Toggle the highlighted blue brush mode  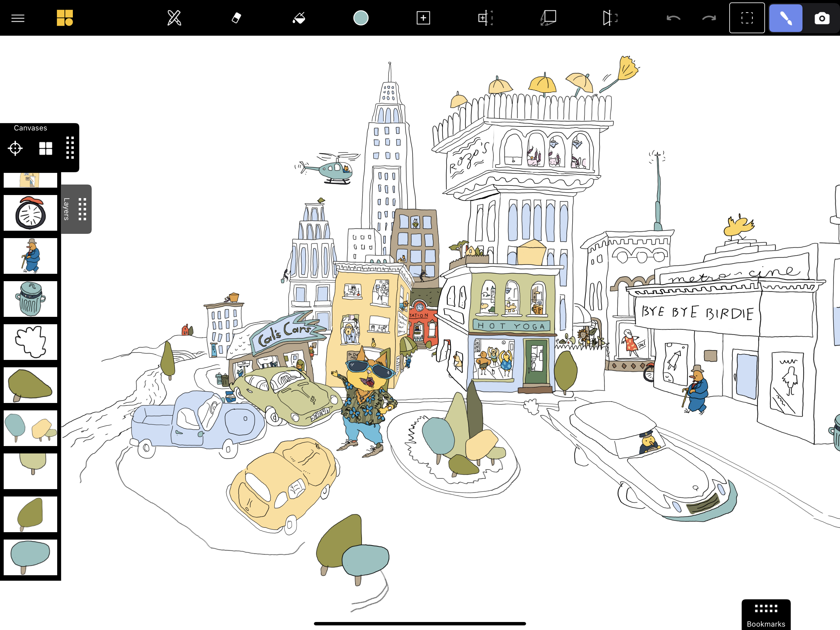(785, 18)
